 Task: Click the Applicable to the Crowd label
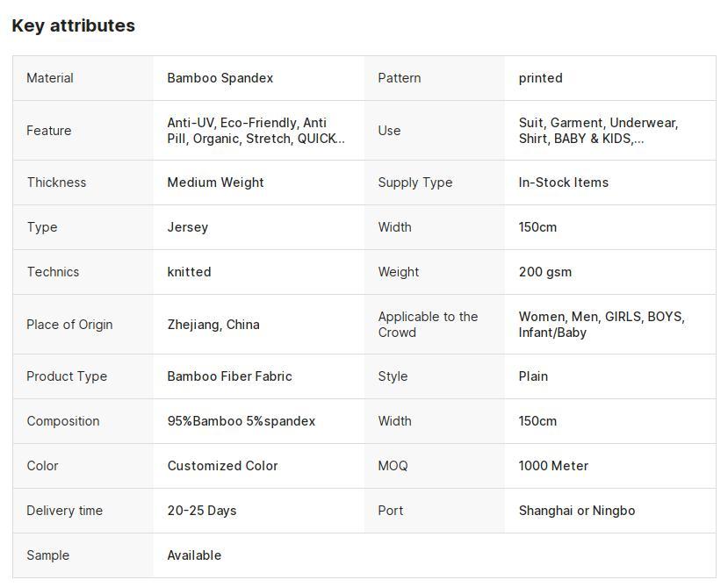[x=428, y=325]
